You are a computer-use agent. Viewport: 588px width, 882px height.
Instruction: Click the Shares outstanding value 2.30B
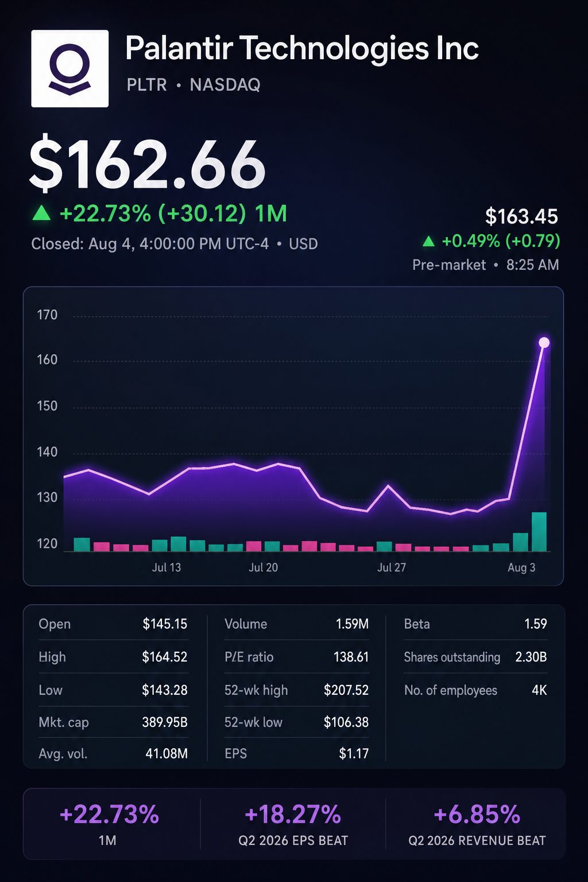(x=531, y=657)
